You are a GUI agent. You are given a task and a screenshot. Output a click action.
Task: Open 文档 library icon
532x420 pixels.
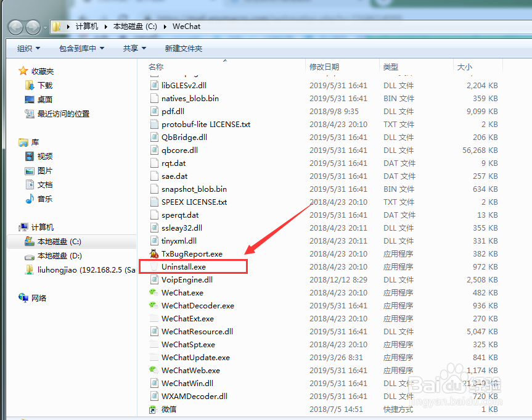(30, 184)
